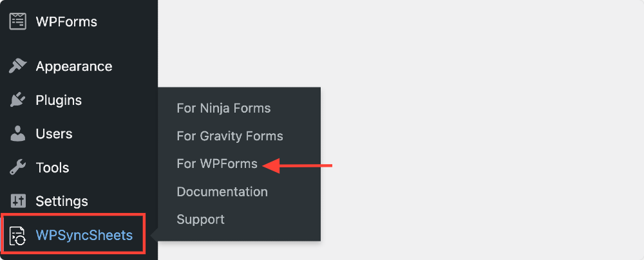
Task: Click the WPSyncSheets sheet-sync icon
Action: point(17,236)
